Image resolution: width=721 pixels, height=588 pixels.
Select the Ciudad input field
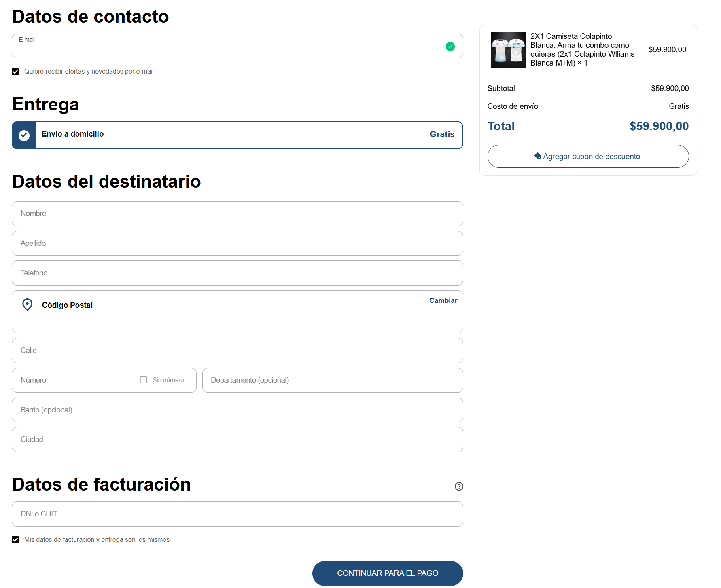point(237,440)
